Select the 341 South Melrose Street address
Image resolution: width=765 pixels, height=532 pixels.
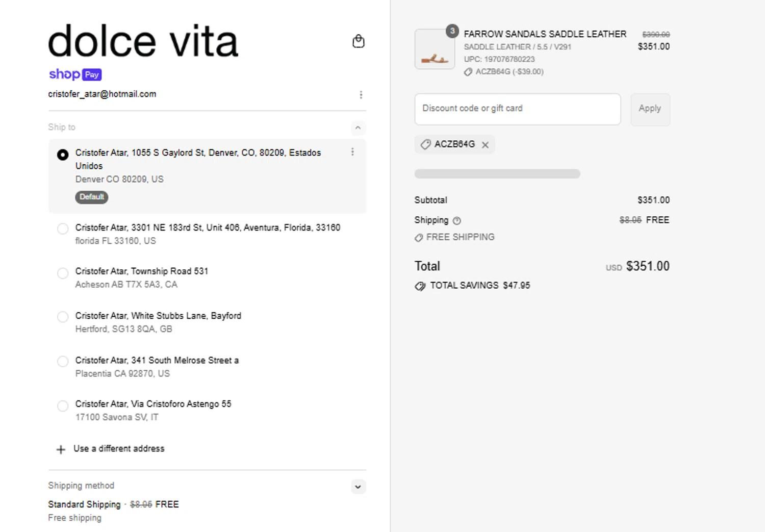click(63, 361)
